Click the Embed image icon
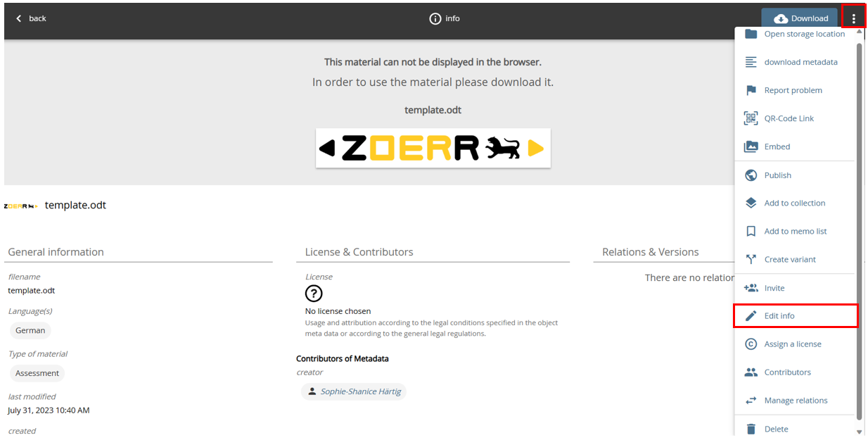Viewport: 868px width, 440px height. [x=751, y=146]
